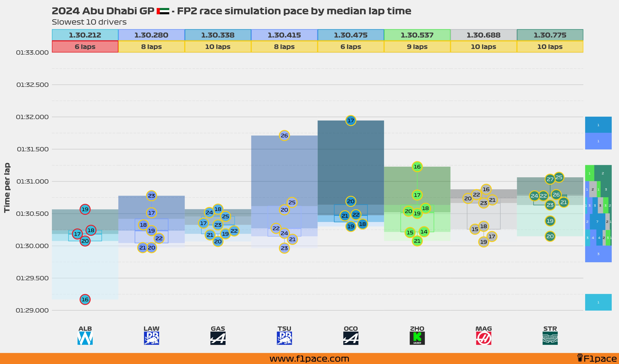Viewport: 619px width, 364px height.
Task: Click the histogram block labeled 7
Action: (597, 221)
